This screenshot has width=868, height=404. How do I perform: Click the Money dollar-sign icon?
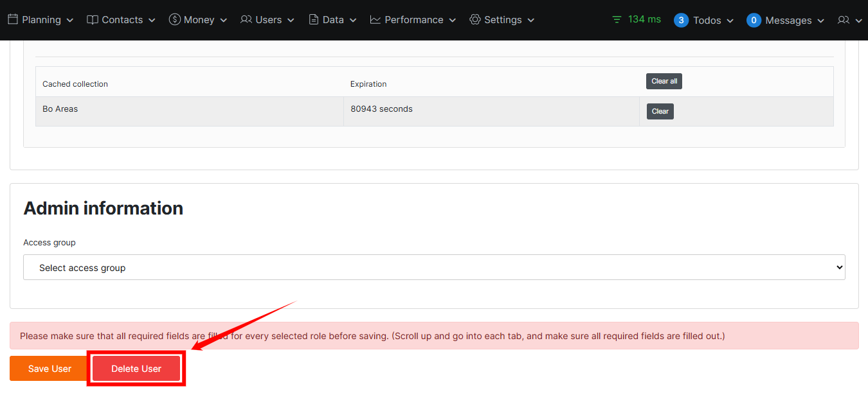coord(174,20)
